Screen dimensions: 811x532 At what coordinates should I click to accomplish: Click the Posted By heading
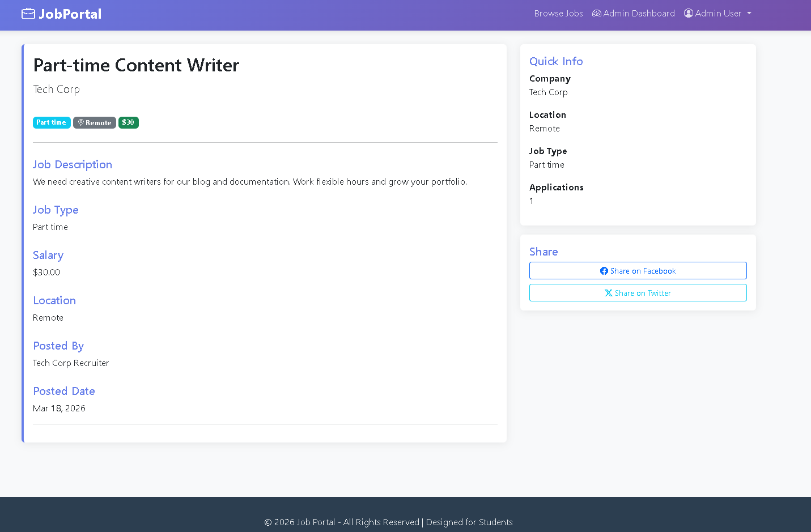tap(58, 346)
